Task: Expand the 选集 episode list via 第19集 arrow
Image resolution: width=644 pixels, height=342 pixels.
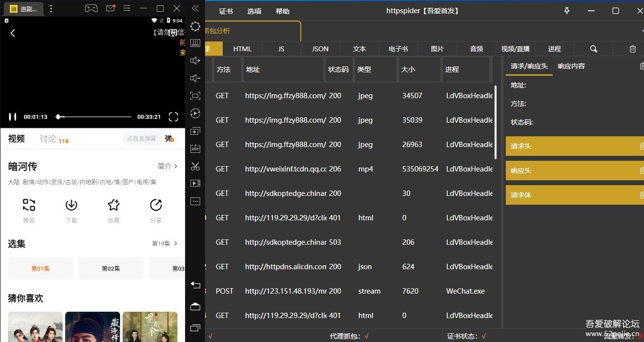Action: click(x=168, y=244)
